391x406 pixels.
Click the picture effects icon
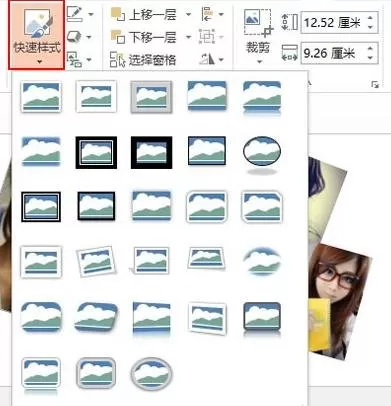(74, 37)
